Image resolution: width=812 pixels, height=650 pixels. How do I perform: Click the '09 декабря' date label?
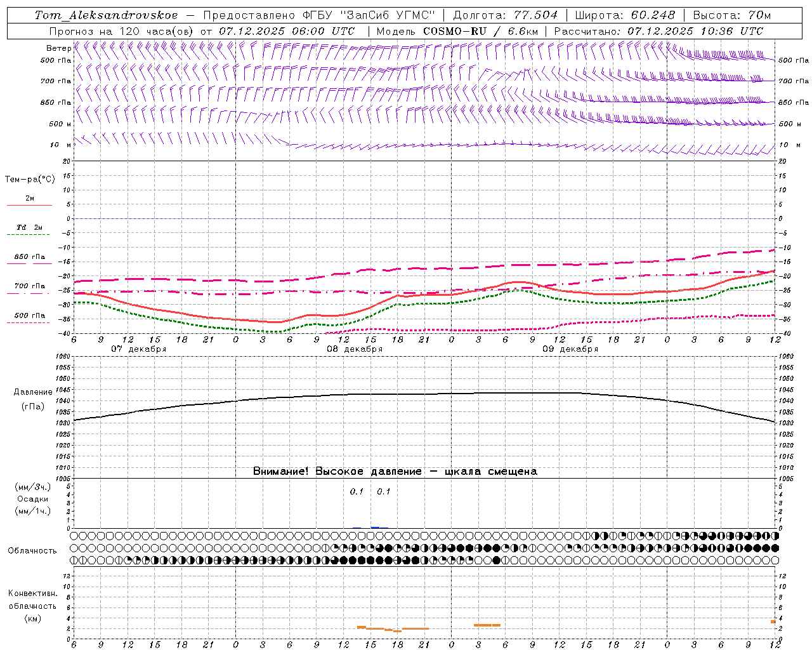pos(570,349)
